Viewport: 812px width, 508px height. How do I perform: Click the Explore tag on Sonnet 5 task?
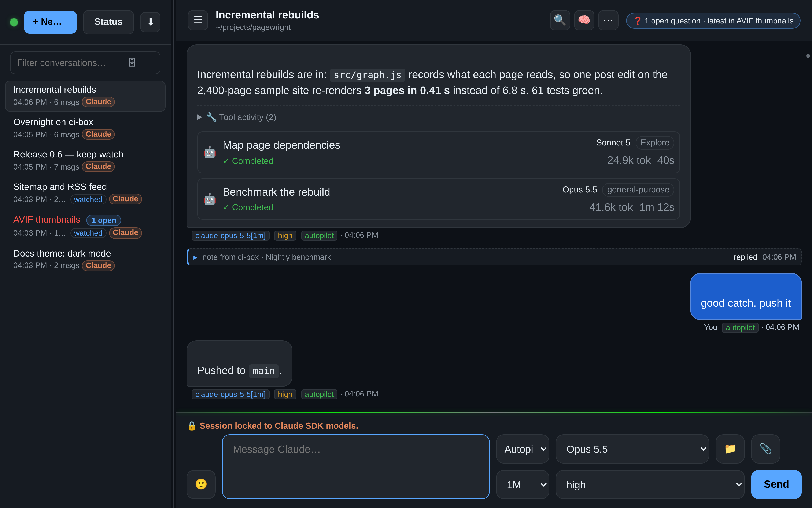[x=655, y=143]
